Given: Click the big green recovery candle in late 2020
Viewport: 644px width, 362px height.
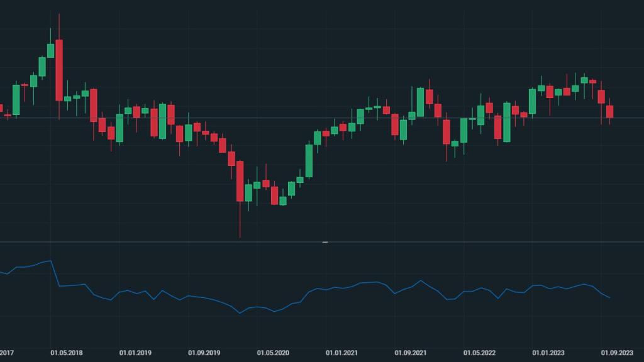Looking at the screenshot, I should (x=309, y=161).
